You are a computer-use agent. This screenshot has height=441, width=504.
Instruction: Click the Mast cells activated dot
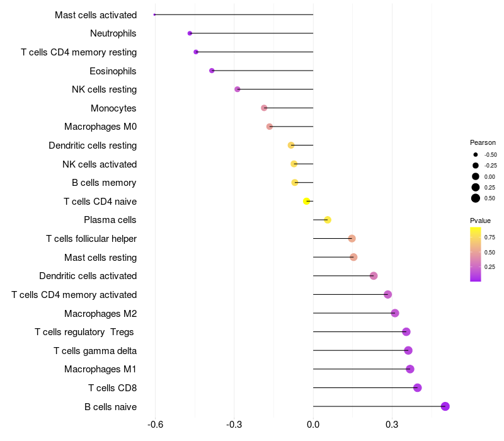click(x=154, y=14)
